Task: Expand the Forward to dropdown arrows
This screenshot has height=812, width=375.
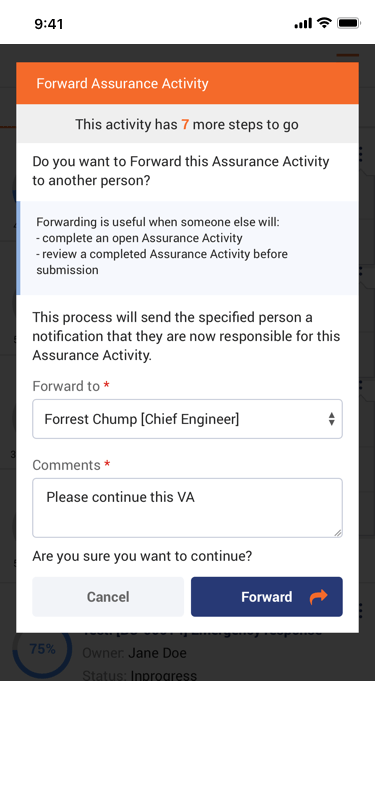Action: [x=331, y=419]
